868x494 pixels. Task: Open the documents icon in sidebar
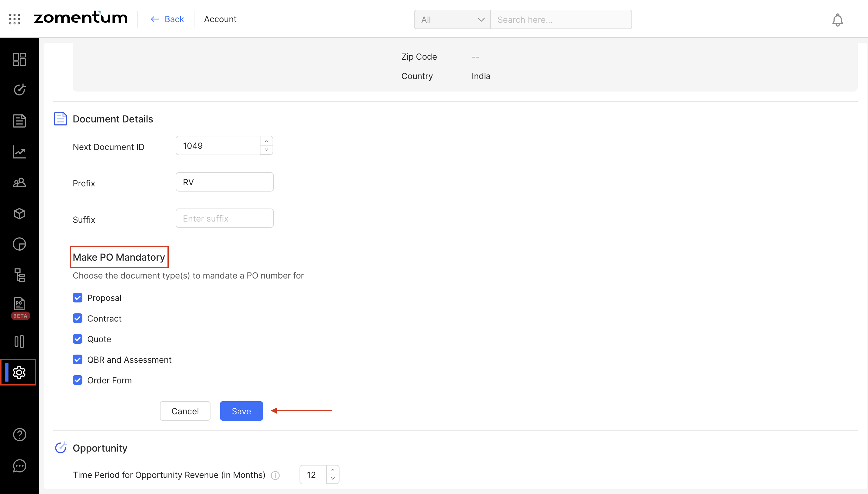pyautogui.click(x=19, y=121)
